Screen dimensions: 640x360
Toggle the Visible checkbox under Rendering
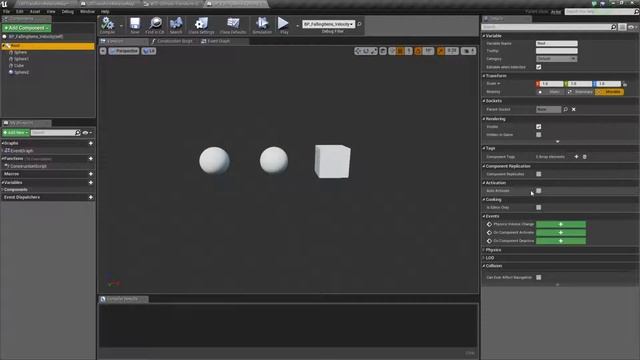(539, 127)
